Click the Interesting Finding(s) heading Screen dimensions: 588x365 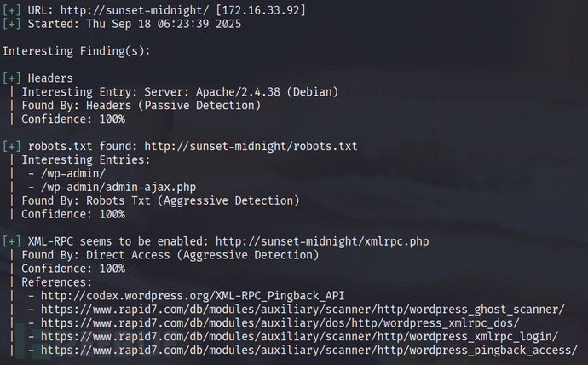click(x=77, y=51)
